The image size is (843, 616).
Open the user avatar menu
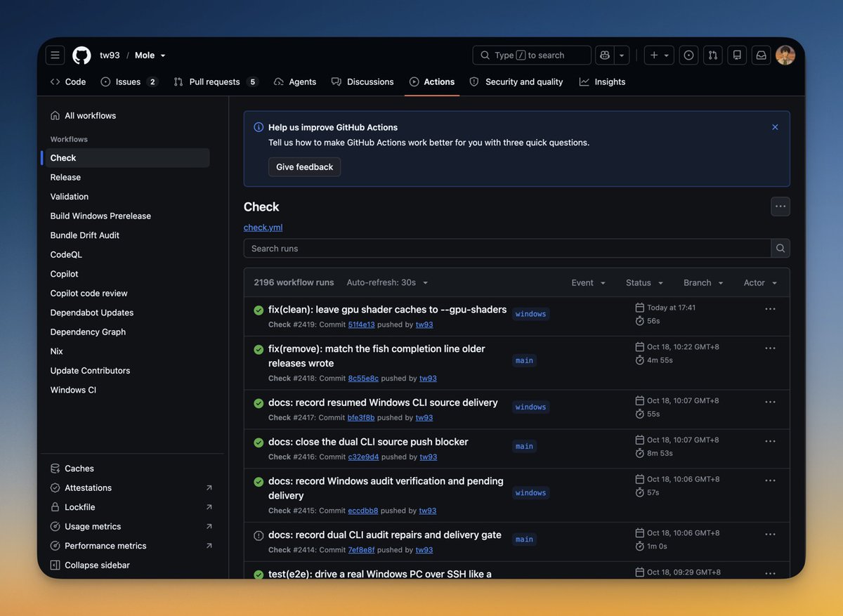[x=785, y=55]
